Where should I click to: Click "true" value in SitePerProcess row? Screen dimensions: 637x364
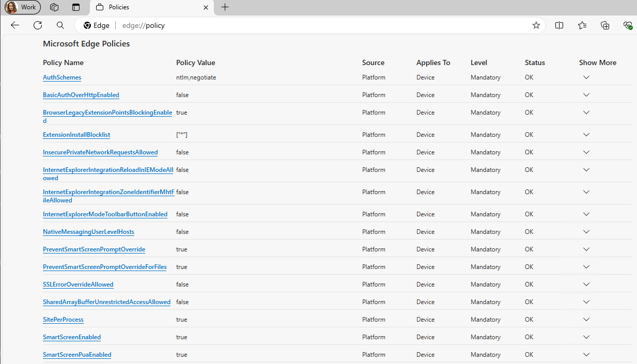tap(181, 320)
